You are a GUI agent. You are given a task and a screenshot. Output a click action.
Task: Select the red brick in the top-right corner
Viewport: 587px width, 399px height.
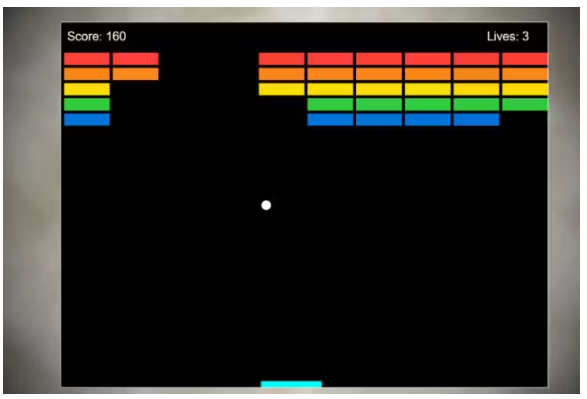(525, 59)
